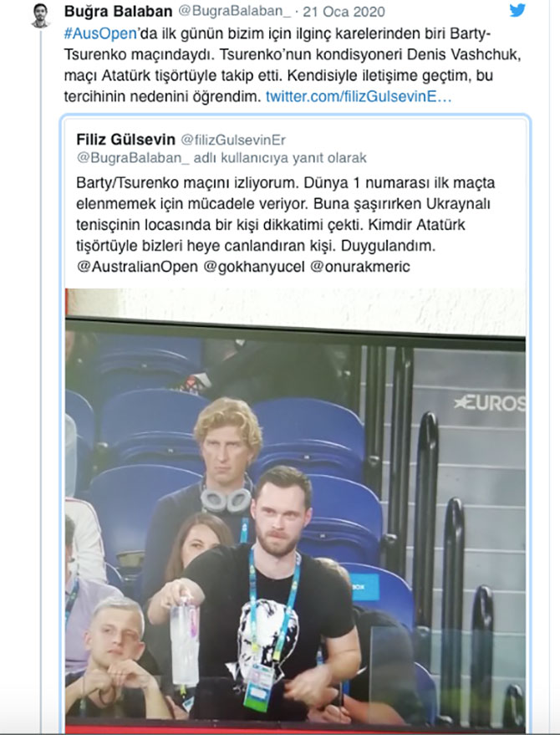Open the twitter.com/filizGulsevinE… link
560x735 pixels.
[359, 96]
